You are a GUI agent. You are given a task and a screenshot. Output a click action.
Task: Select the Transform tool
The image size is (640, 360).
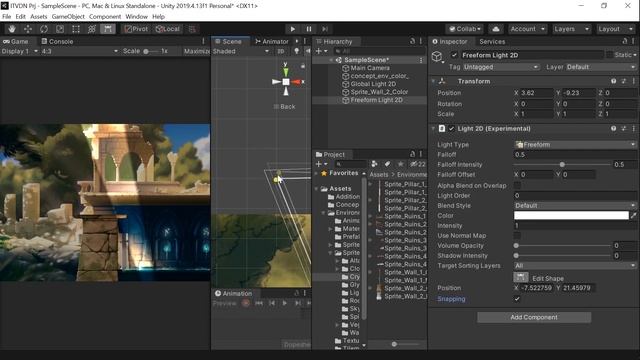click(x=92, y=29)
